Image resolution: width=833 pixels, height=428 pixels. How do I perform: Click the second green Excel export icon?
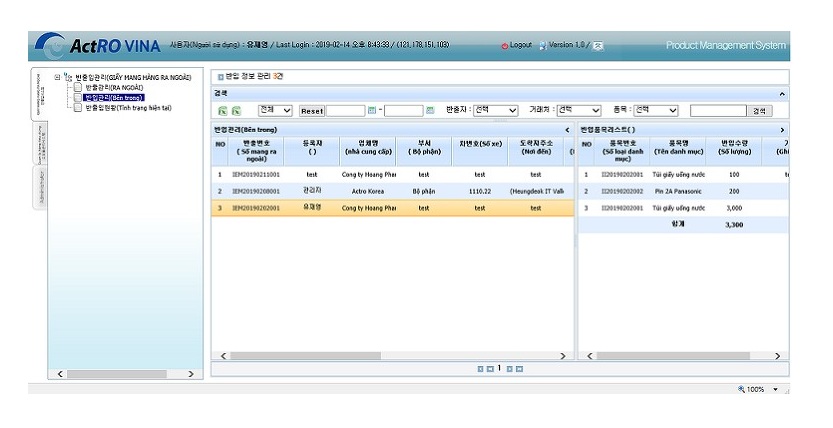[x=236, y=111]
